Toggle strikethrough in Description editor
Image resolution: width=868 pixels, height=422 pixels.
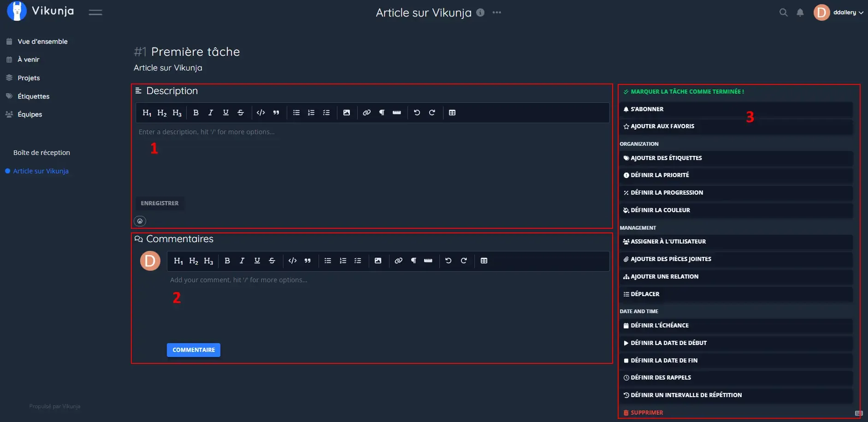(x=241, y=113)
